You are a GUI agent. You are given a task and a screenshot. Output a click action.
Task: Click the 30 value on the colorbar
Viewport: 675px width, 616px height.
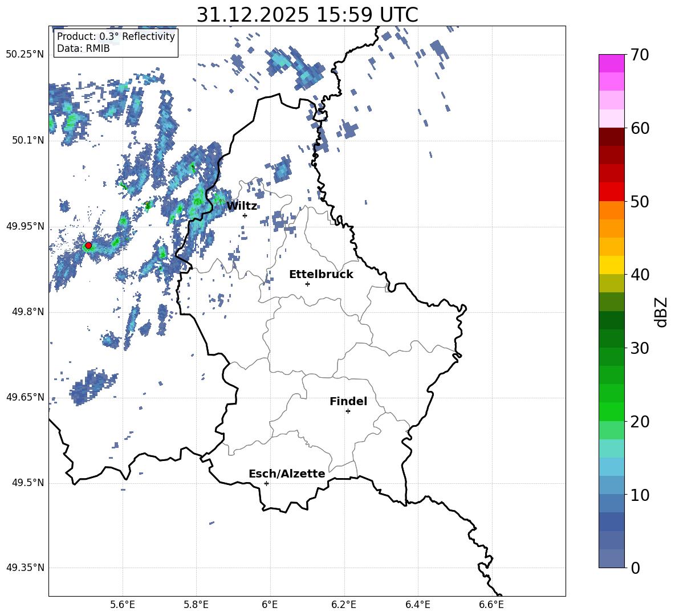640,348
